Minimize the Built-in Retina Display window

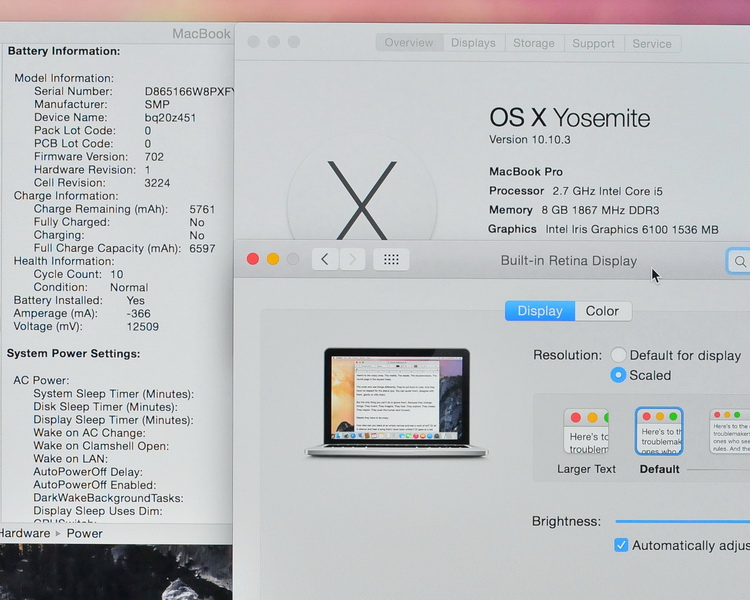point(273,259)
